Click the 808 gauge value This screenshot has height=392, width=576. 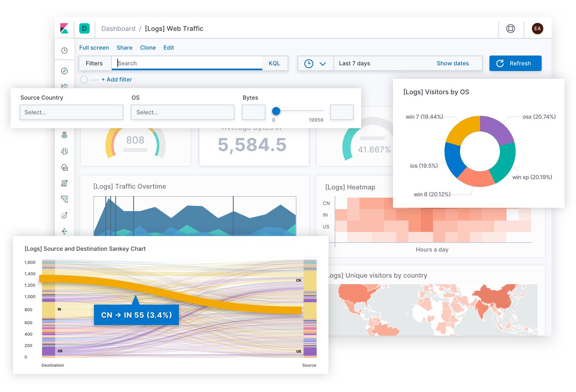[135, 140]
